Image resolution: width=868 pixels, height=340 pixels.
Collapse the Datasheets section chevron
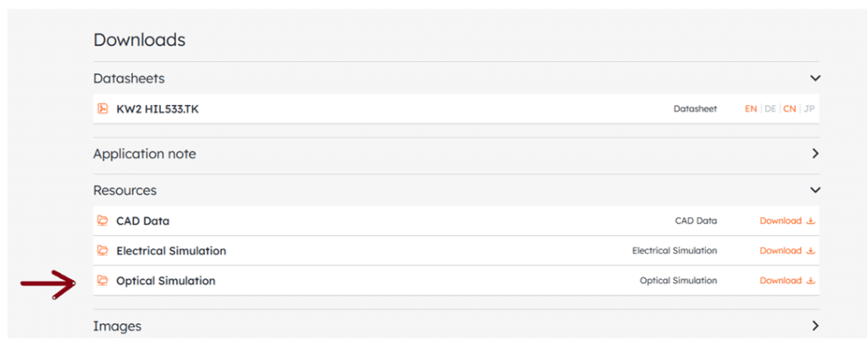(x=815, y=79)
